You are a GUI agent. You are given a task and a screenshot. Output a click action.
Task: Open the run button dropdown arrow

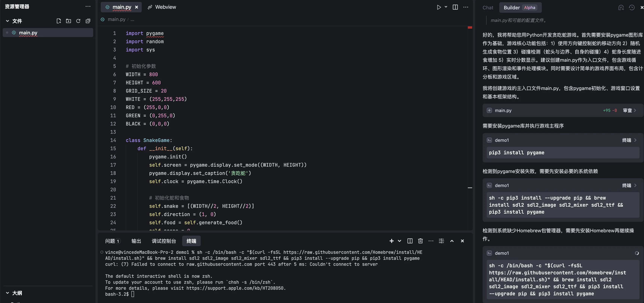point(446,7)
